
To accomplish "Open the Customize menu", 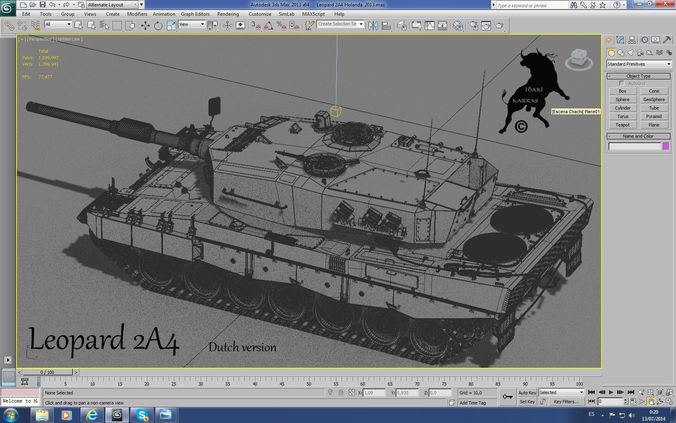I will point(260,14).
